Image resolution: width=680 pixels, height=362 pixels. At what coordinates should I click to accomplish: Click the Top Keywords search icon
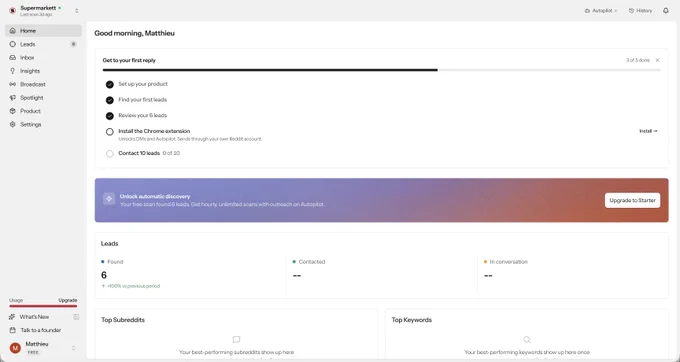pyautogui.click(x=526, y=339)
